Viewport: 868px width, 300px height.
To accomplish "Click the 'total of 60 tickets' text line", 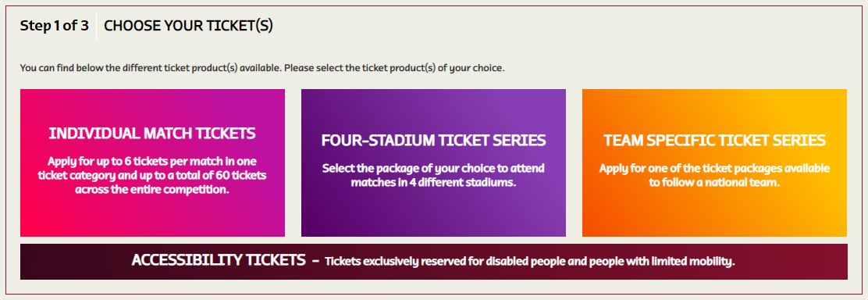I will click(x=152, y=176).
